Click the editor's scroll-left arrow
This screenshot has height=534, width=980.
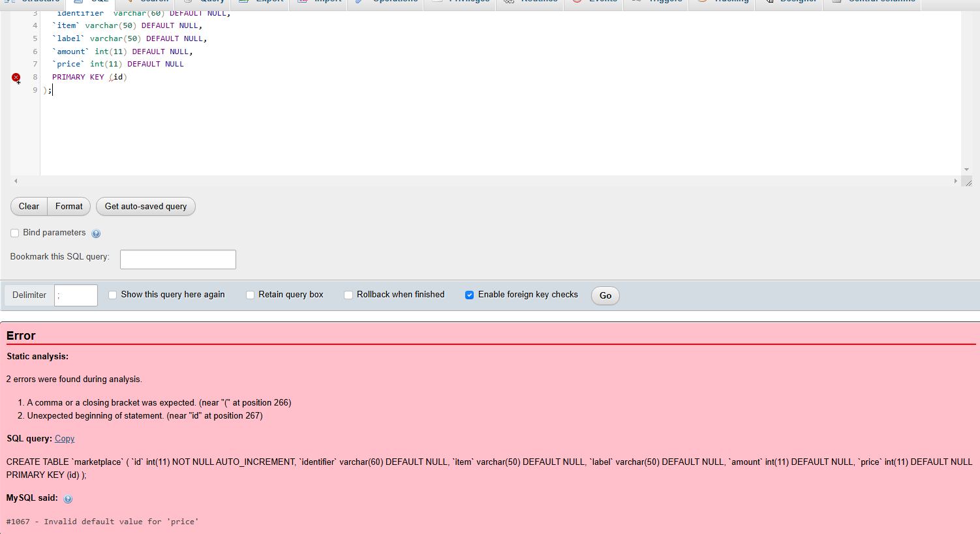[x=16, y=181]
